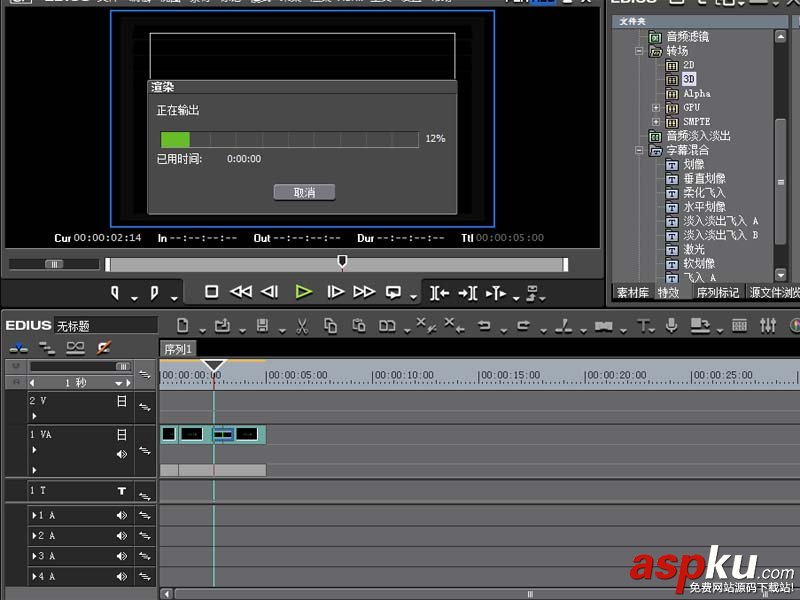Click the Undo icon
800x600 pixels.
(x=484, y=325)
